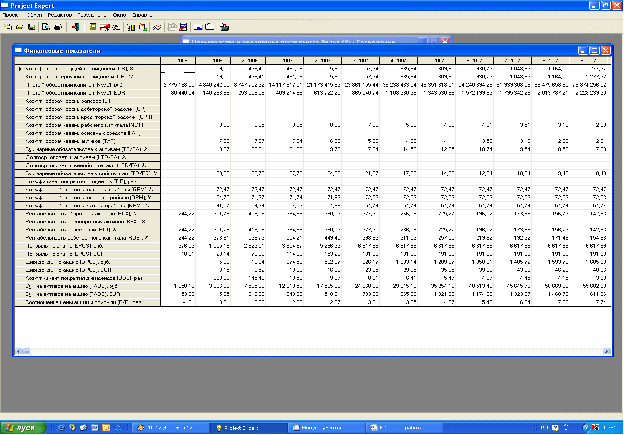Viewport: 624px width, 435px height.
Task: Click the Open project folder icon
Action: 20,27
